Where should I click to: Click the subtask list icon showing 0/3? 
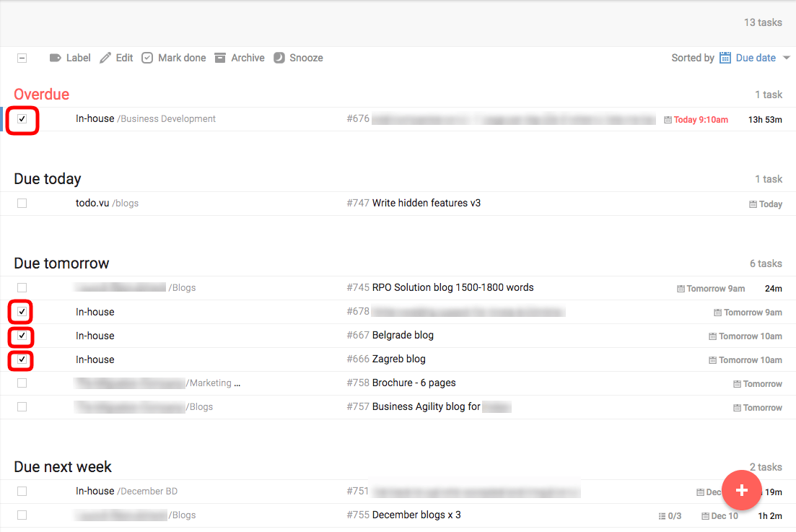[x=662, y=515]
